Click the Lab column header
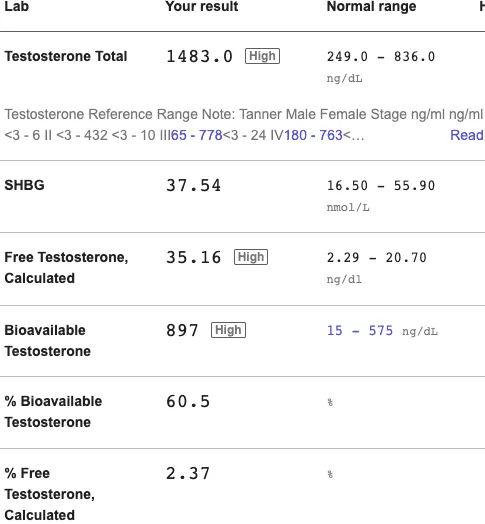 coord(16,6)
